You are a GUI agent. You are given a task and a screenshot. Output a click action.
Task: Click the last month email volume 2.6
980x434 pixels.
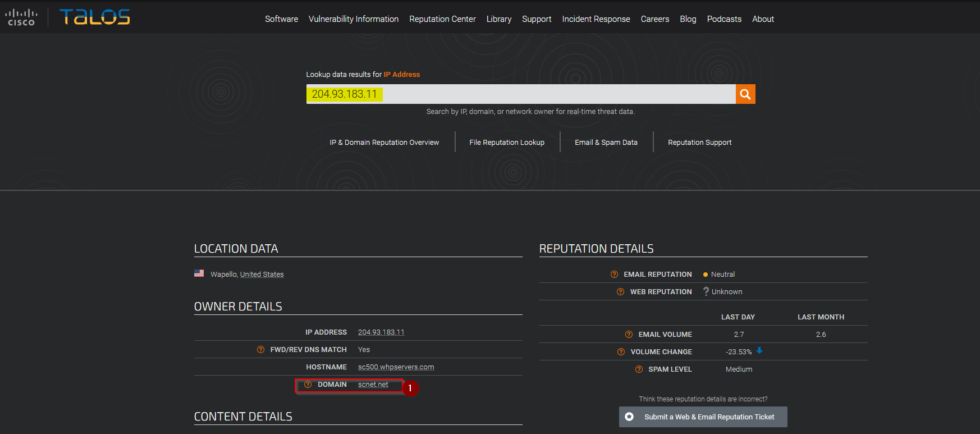click(821, 335)
